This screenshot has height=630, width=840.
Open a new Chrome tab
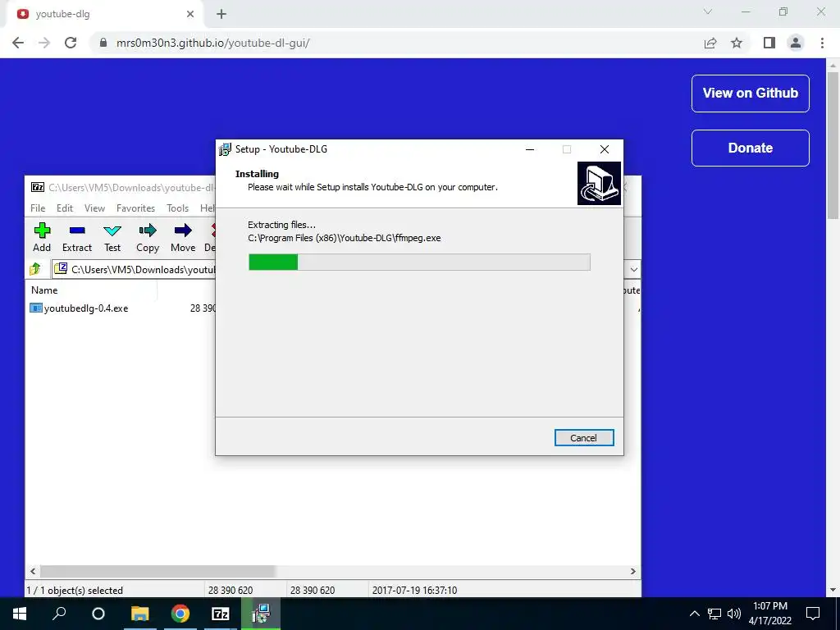(221, 14)
